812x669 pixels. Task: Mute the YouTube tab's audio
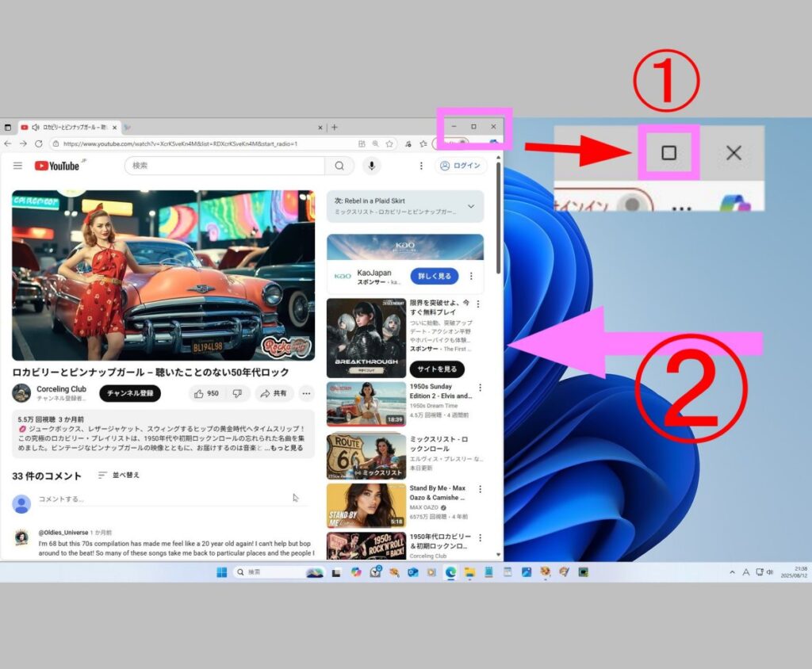coord(36,127)
